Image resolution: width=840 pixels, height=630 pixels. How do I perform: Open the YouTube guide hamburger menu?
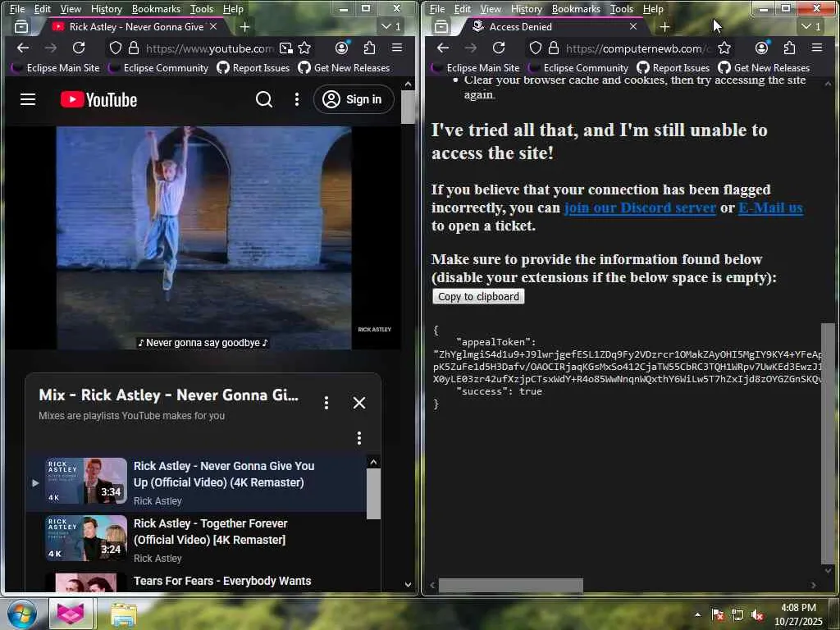28,99
